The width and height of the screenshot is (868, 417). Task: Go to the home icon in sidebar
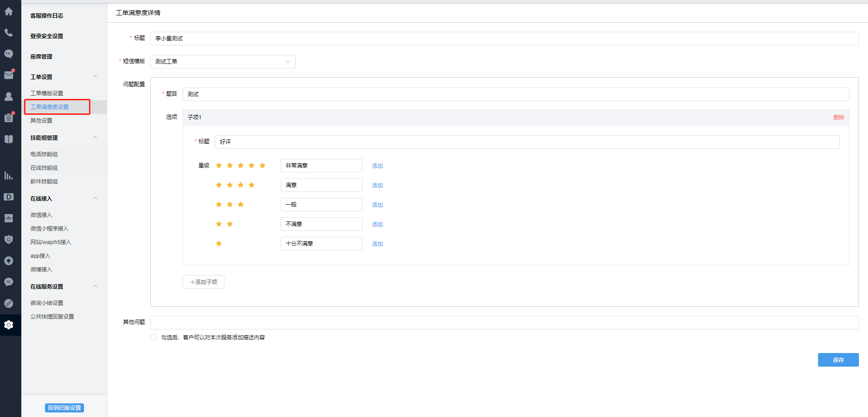(9, 11)
